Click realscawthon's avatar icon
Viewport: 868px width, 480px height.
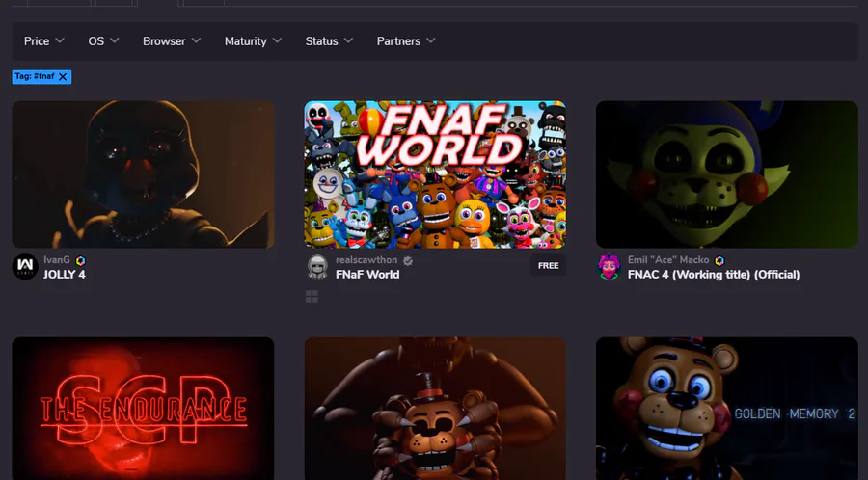pos(317,267)
